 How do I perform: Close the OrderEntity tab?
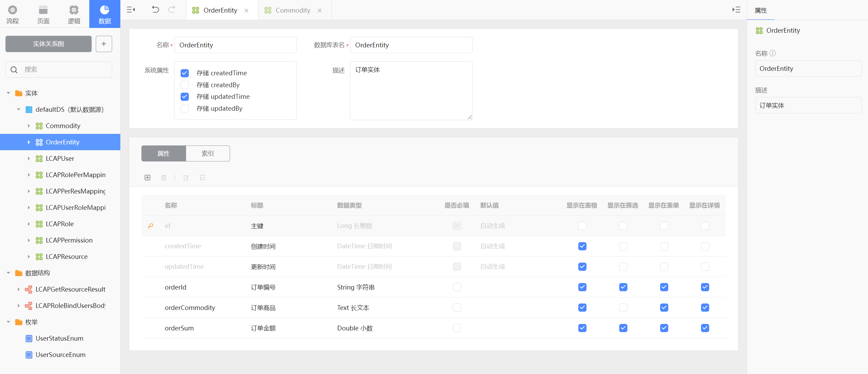pyautogui.click(x=246, y=11)
